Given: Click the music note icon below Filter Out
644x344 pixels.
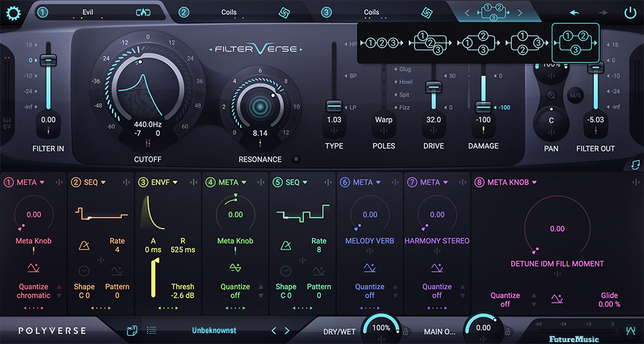Looking at the screenshot, I should pyautogui.click(x=635, y=164).
